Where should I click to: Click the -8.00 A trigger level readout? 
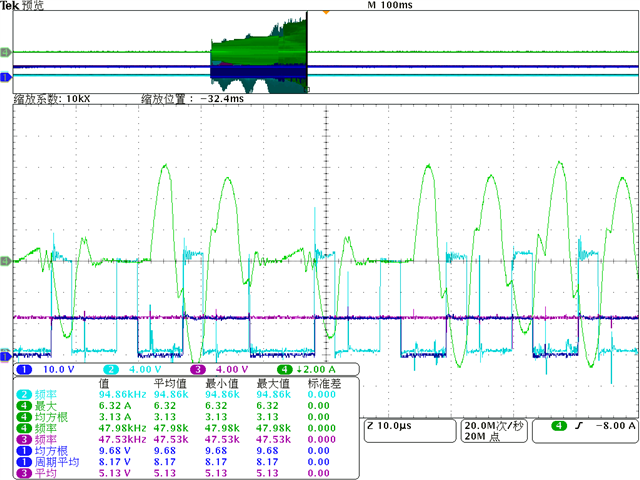pyautogui.click(x=616, y=426)
